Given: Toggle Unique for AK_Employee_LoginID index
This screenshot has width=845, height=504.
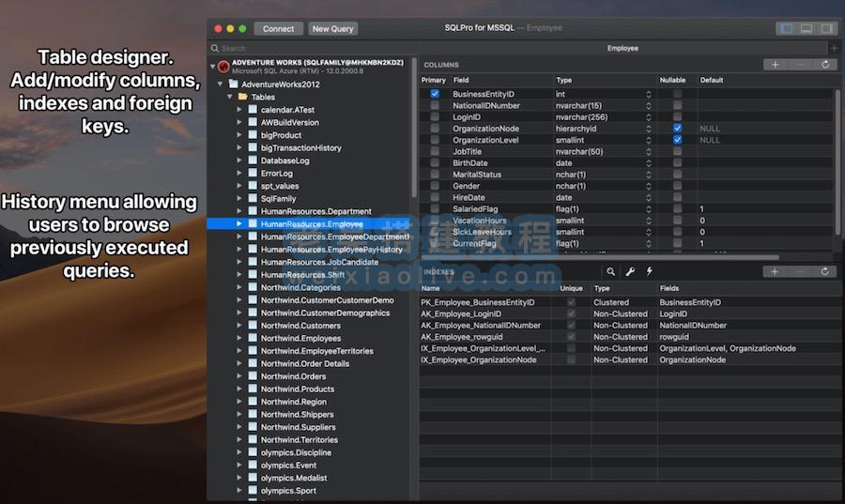Looking at the screenshot, I should click(x=571, y=313).
